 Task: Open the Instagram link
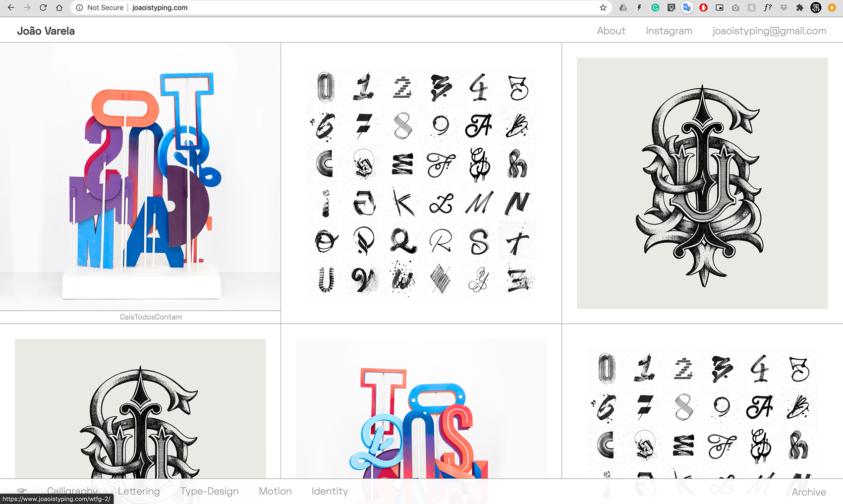[669, 31]
